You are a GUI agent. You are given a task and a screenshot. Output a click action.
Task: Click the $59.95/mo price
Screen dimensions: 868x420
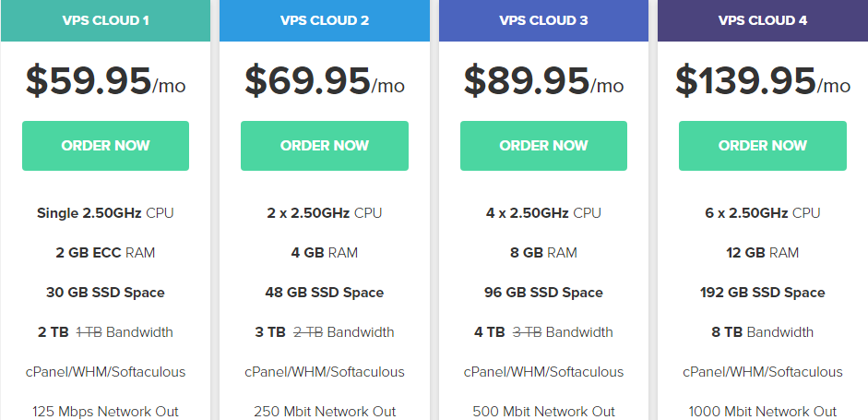tap(105, 81)
